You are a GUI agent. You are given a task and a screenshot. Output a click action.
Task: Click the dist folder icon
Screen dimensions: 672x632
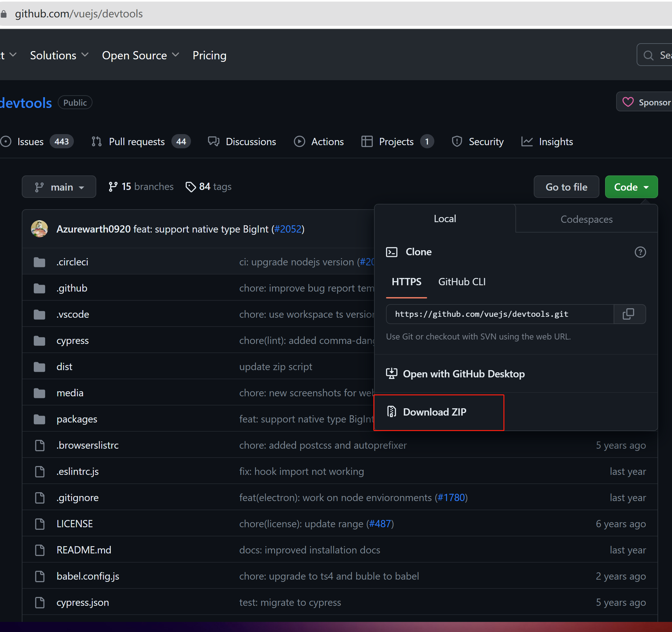(x=39, y=367)
